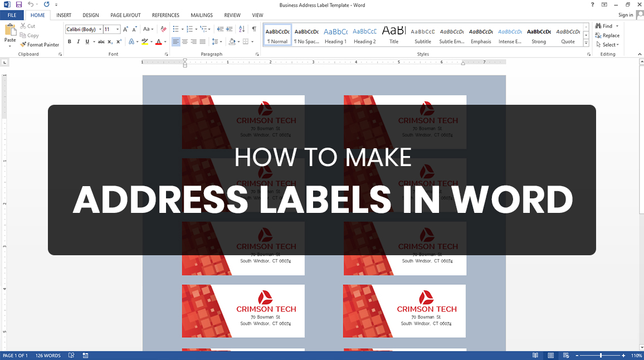This screenshot has height=360, width=644.
Task: Switch to Read Mode view in status bar
Action: click(535, 356)
